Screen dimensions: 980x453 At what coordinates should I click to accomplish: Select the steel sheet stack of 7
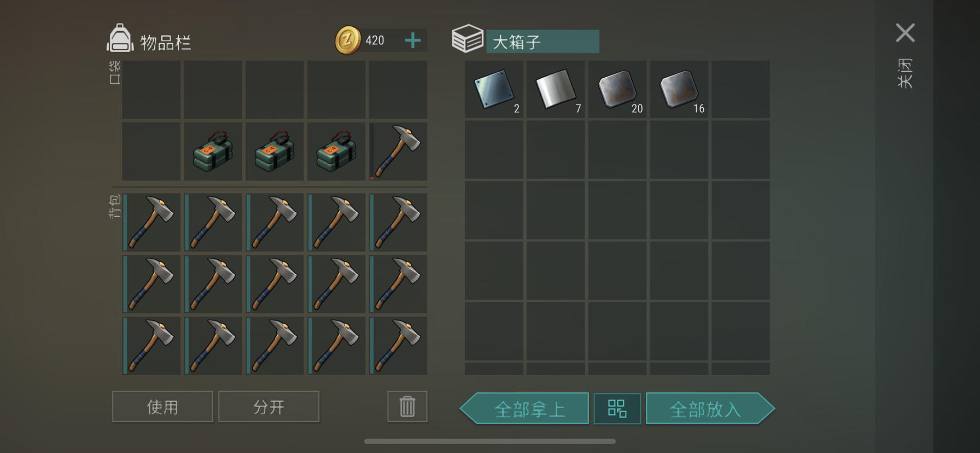pos(556,90)
